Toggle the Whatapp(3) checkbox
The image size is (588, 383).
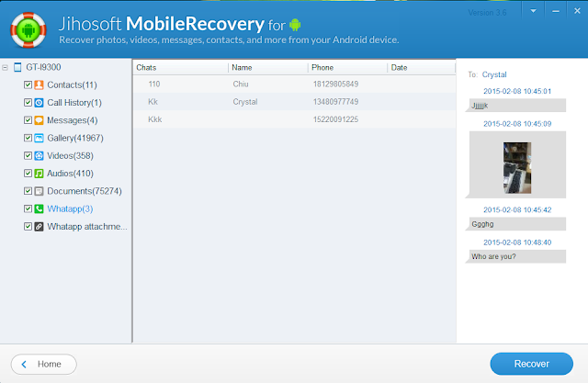tap(28, 208)
